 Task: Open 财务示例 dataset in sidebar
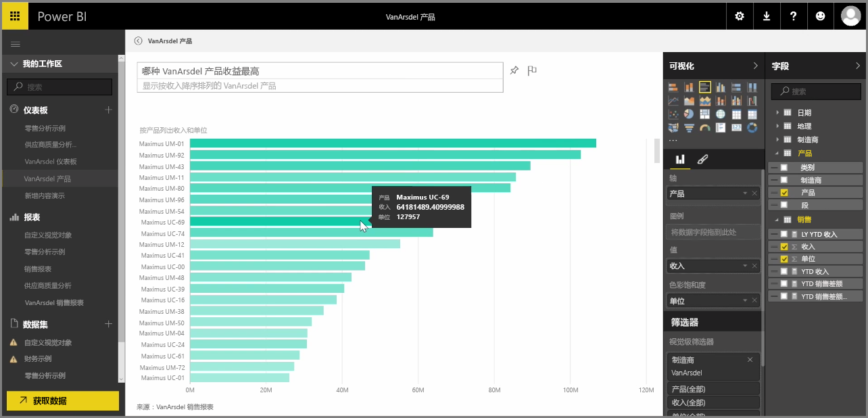tap(38, 358)
